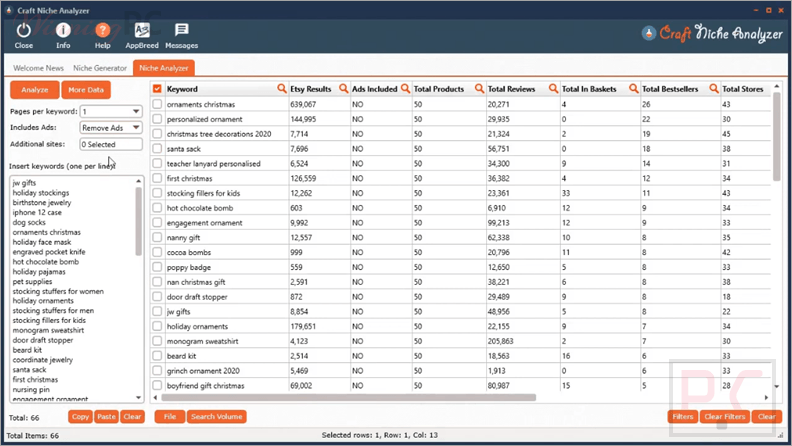Image resolution: width=792 pixels, height=446 pixels.
Task: Open the Filters button
Action: tap(682, 417)
